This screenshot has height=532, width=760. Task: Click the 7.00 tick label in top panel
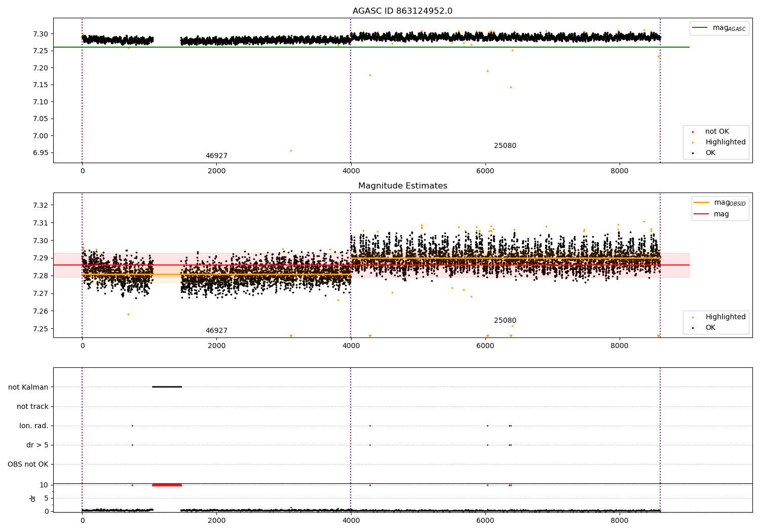tap(41, 136)
